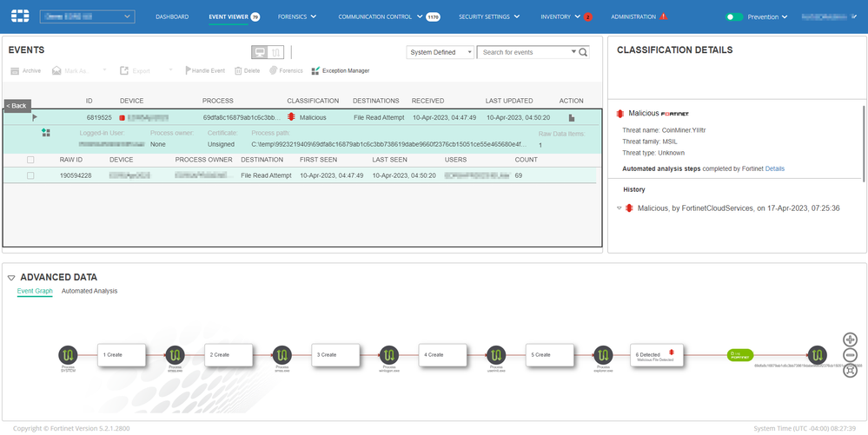Open the Dashboard tab
The image size is (868, 435).
pyautogui.click(x=172, y=17)
